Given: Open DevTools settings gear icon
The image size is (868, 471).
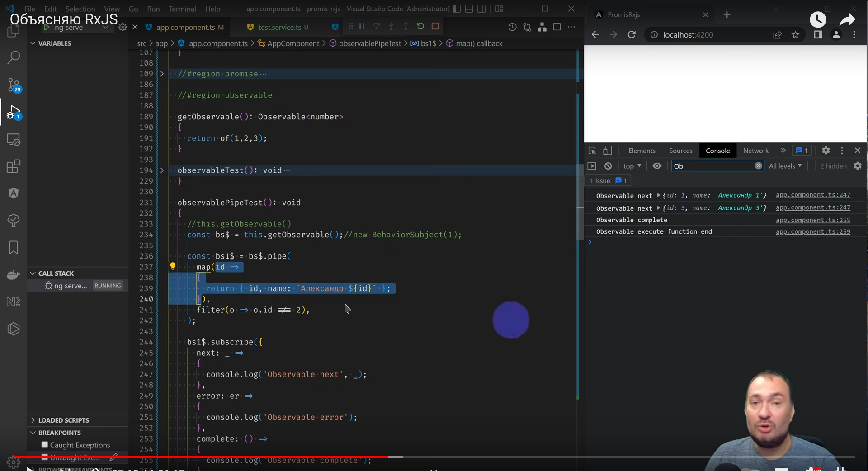Looking at the screenshot, I should coord(826,151).
